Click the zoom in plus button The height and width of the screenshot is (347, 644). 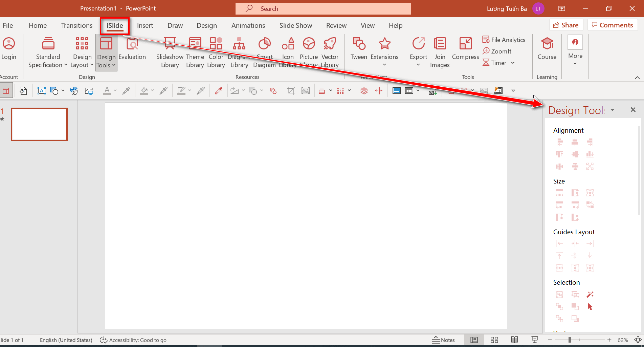pyautogui.click(x=609, y=340)
